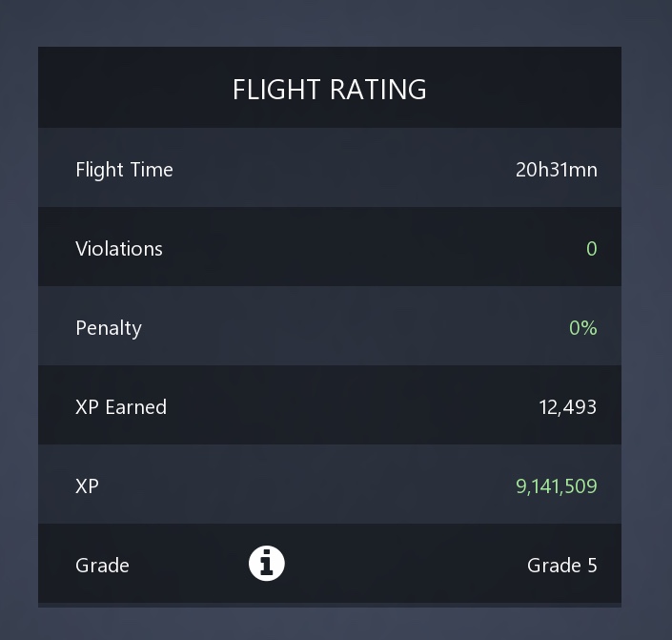Click the Grade info icon
The width and height of the screenshot is (672, 640).
[x=267, y=564]
